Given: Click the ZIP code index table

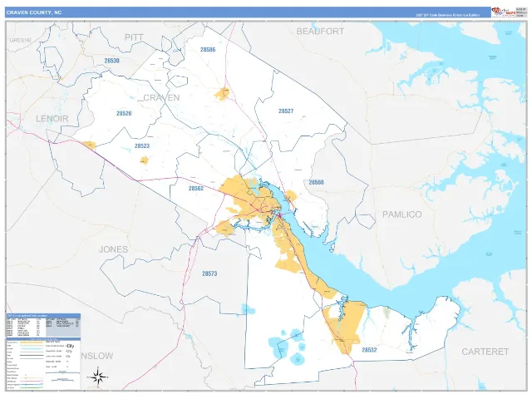Looking at the screenshot, I should click(x=43, y=327).
